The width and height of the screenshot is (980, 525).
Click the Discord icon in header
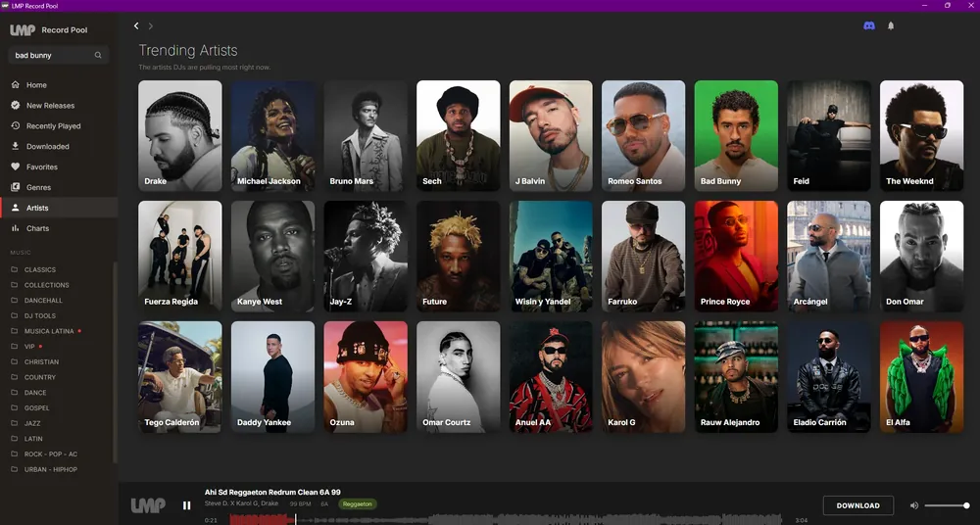tap(868, 25)
